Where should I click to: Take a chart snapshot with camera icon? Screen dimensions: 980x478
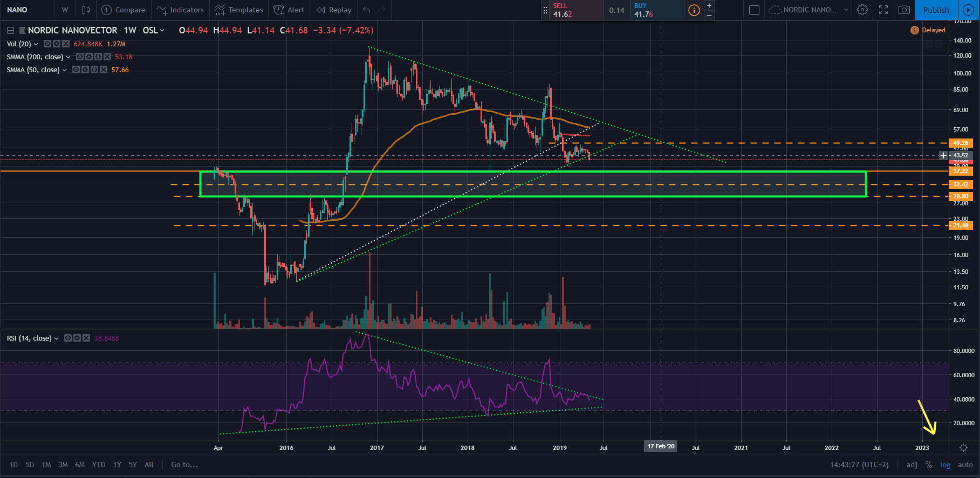point(904,10)
